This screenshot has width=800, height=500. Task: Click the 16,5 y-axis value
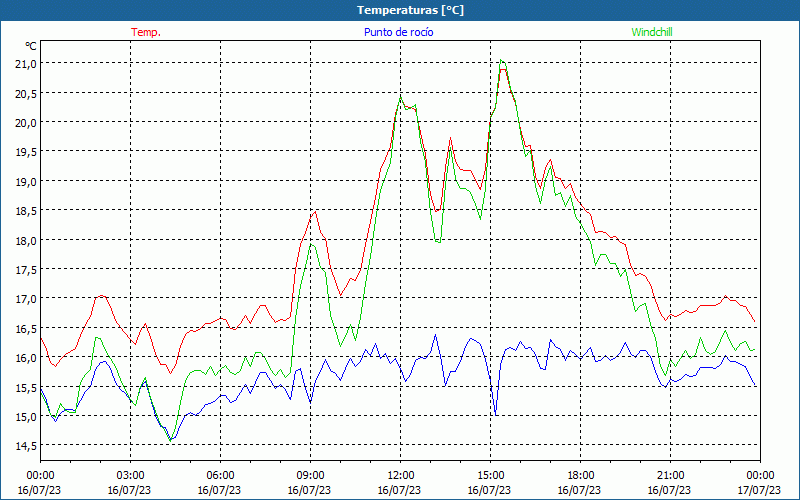click(x=26, y=328)
